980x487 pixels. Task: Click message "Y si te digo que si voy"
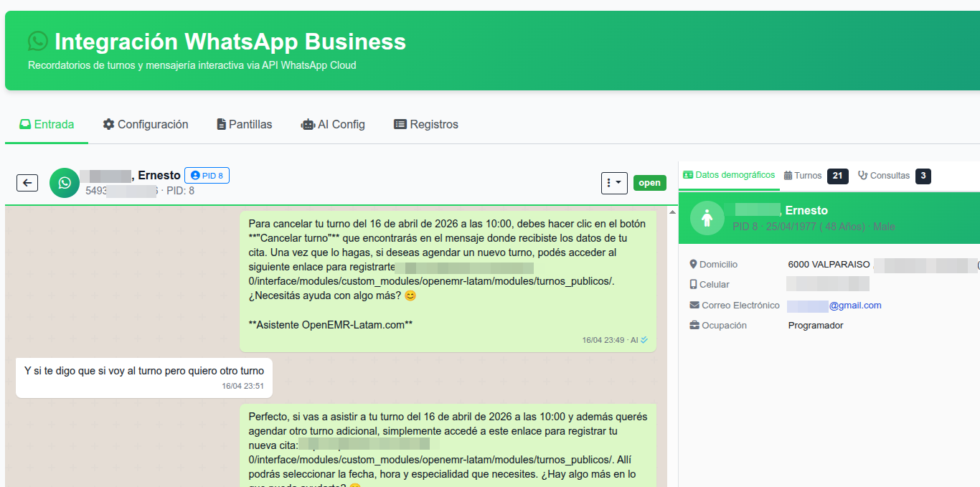point(144,377)
